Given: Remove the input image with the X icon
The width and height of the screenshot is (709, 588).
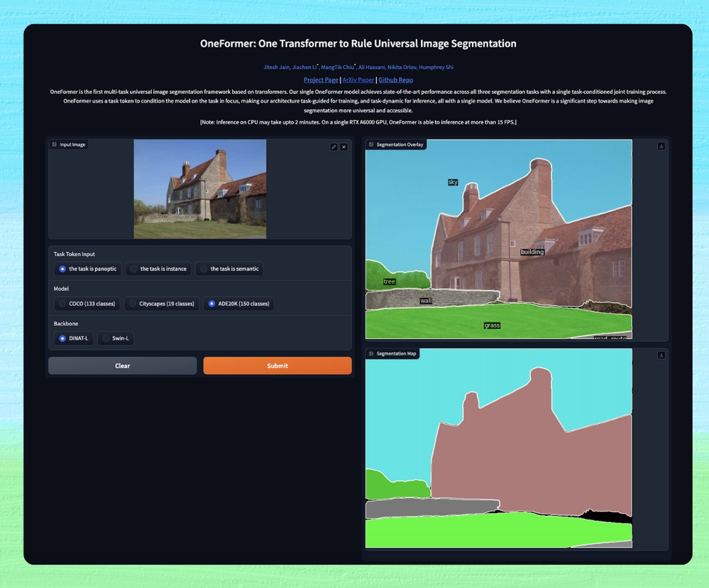Looking at the screenshot, I should [x=344, y=147].
